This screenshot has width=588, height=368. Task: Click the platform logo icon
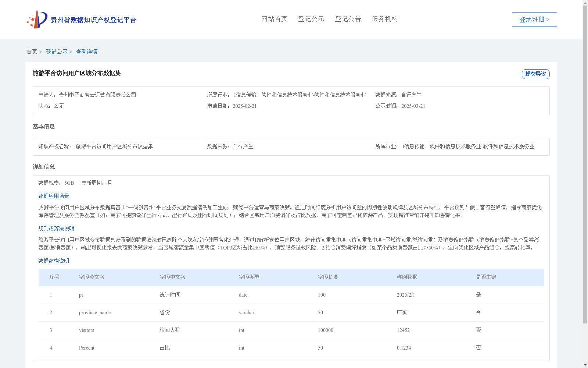(x=37, y=20)
